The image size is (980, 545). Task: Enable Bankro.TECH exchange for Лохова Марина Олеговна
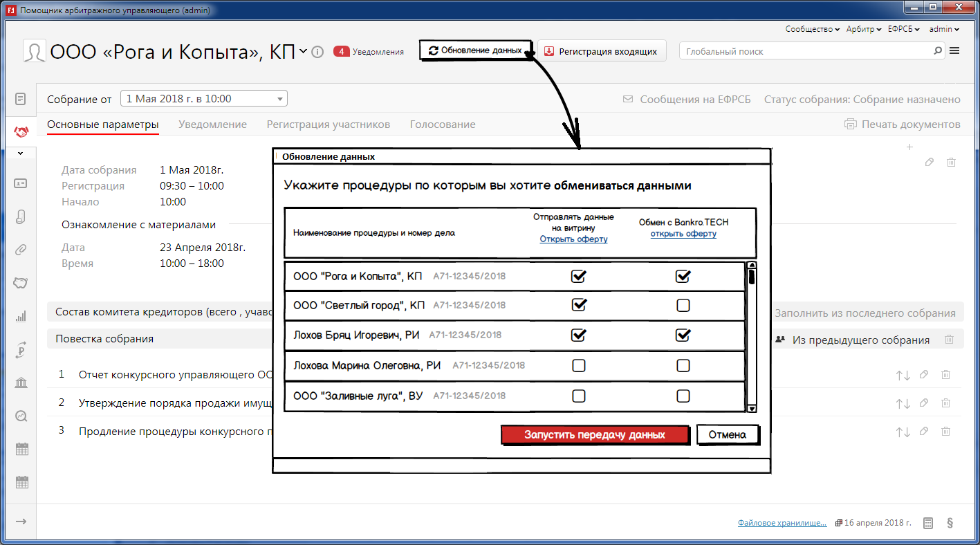683,365
